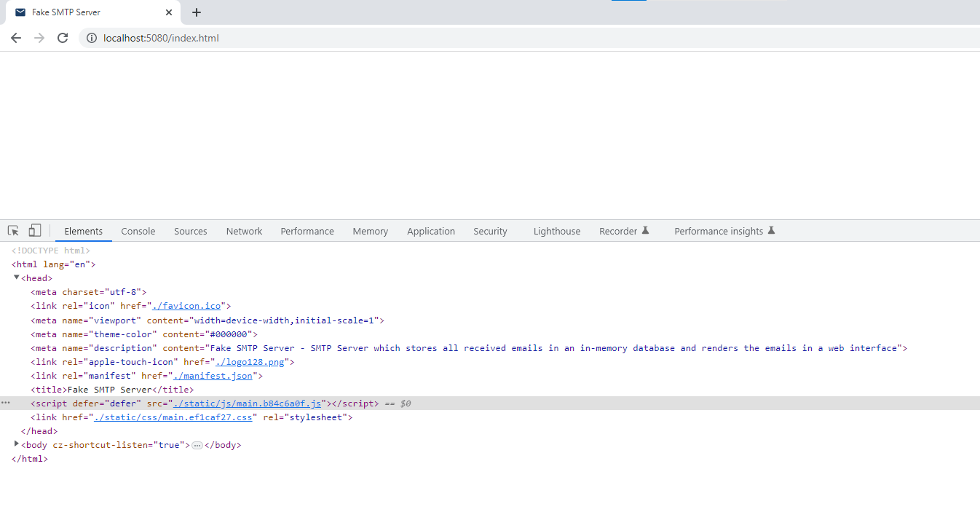Switch to the Network tab

point(244,231)
